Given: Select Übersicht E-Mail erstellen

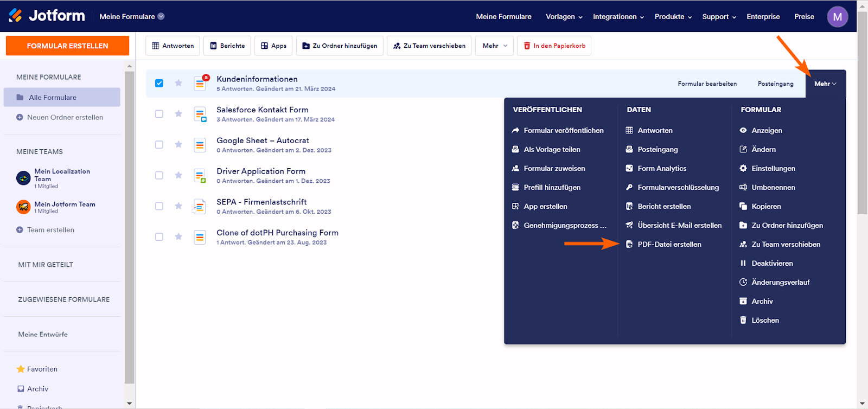Looking at the screenshot, I should 674,226.
